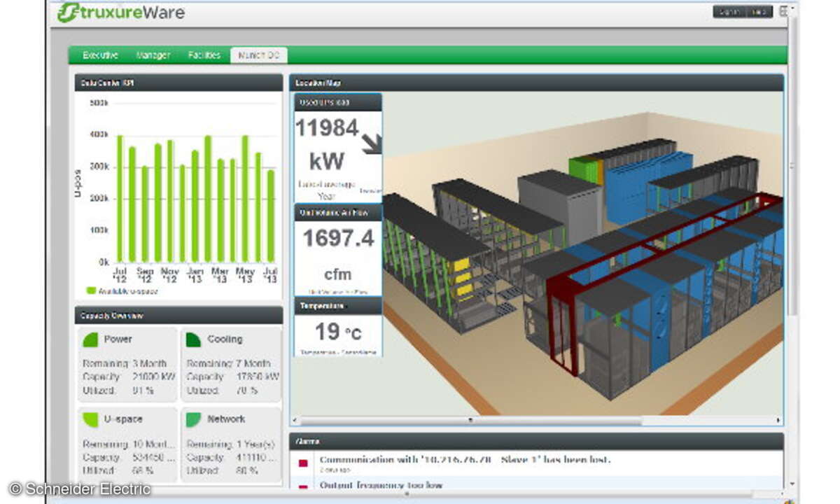This screenshot has height=504, width=840.
Task: Click the Power Utilized 91 % value
Action: (142, 390)
